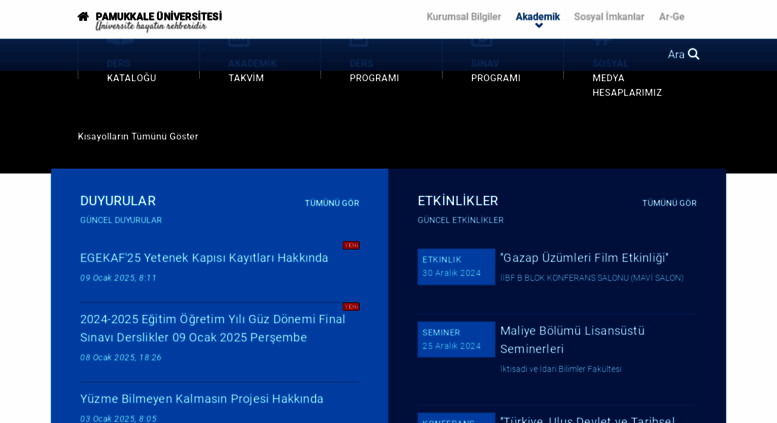Click the IIBF B Blok Konferans Salonu text
The height and width of the screenshot is (423, 777).
tap(592, 278)
